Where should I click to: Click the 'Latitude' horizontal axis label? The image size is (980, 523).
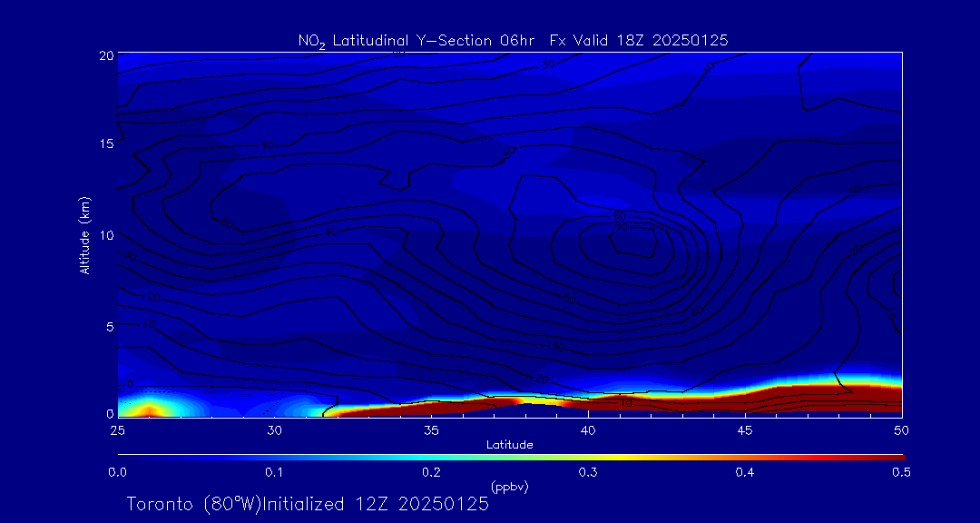tap(510, 445)
